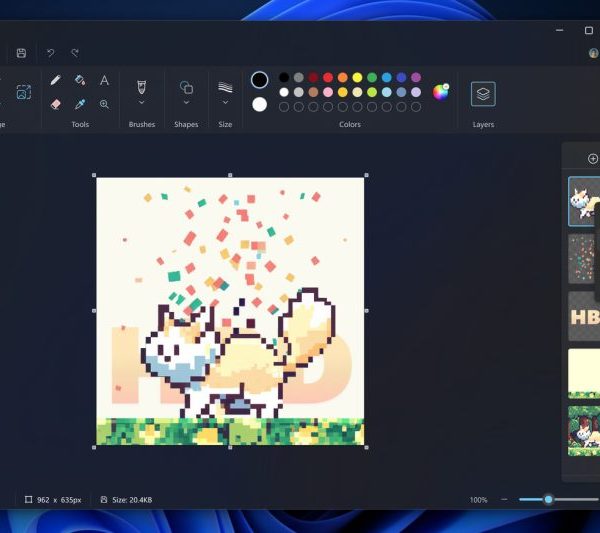Pick the dark red color swatch
The height and width of the screenshot is (533, 600).
[313, 78]
